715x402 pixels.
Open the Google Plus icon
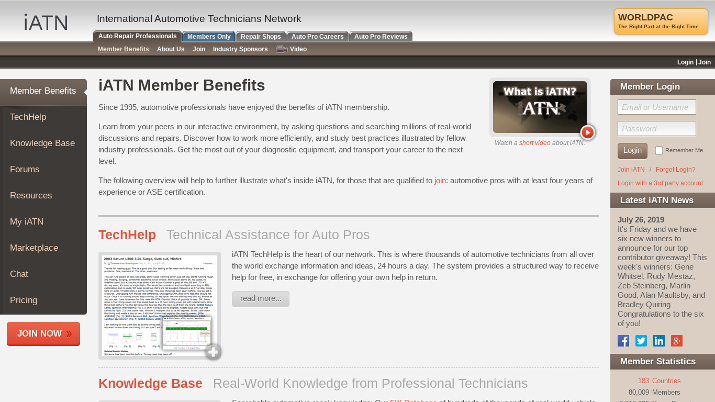click(x=677, y=341)
